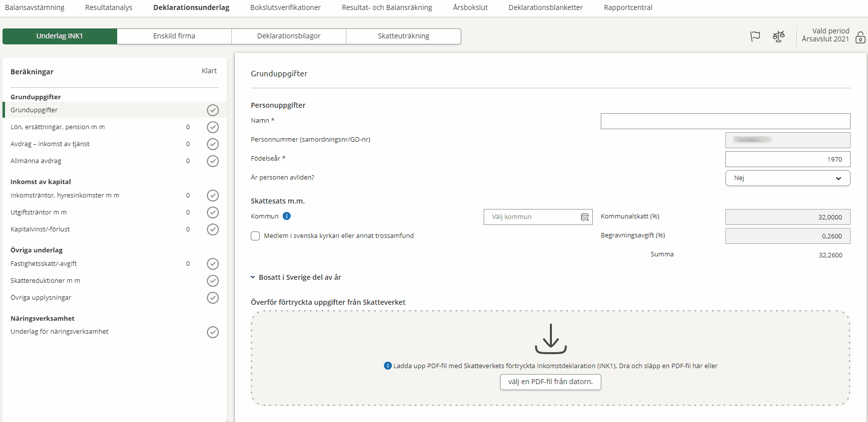Toggle the checkmark for Kapitalvinst/-förlust
Image resolution: width=868 pixels, height=422 pixels.
pyautogui.click(x=213, y=229)
